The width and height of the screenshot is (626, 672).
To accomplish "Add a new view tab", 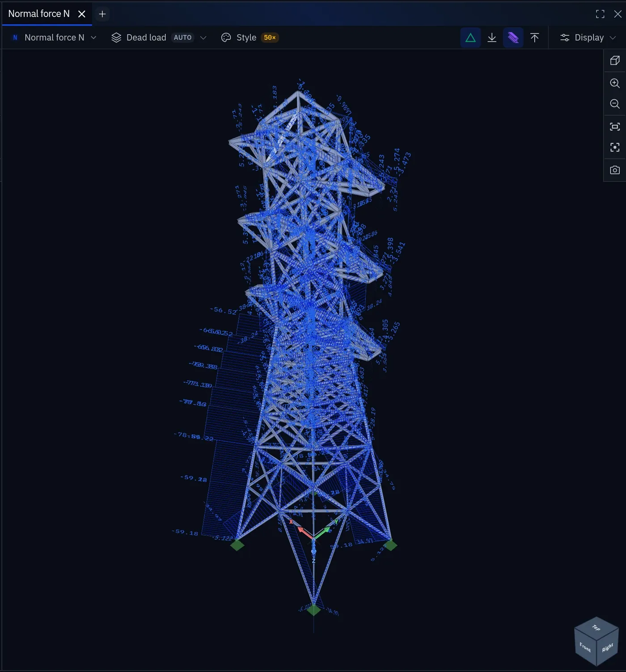I will click(102, 14).
